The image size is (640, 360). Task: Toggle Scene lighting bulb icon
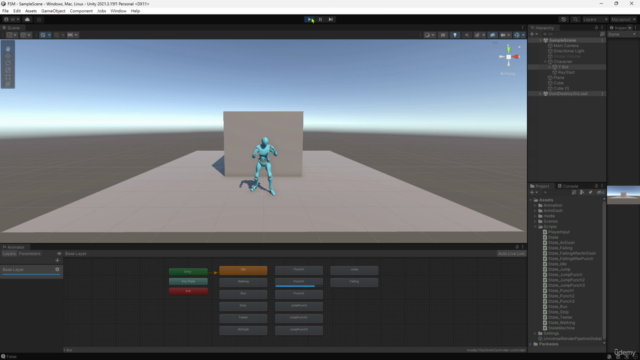(455, 35)
